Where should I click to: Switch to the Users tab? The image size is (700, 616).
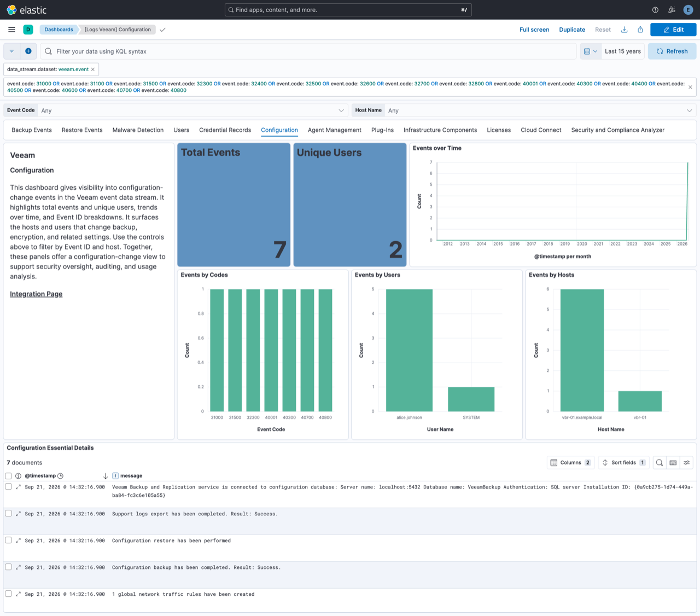coord(181,130)
